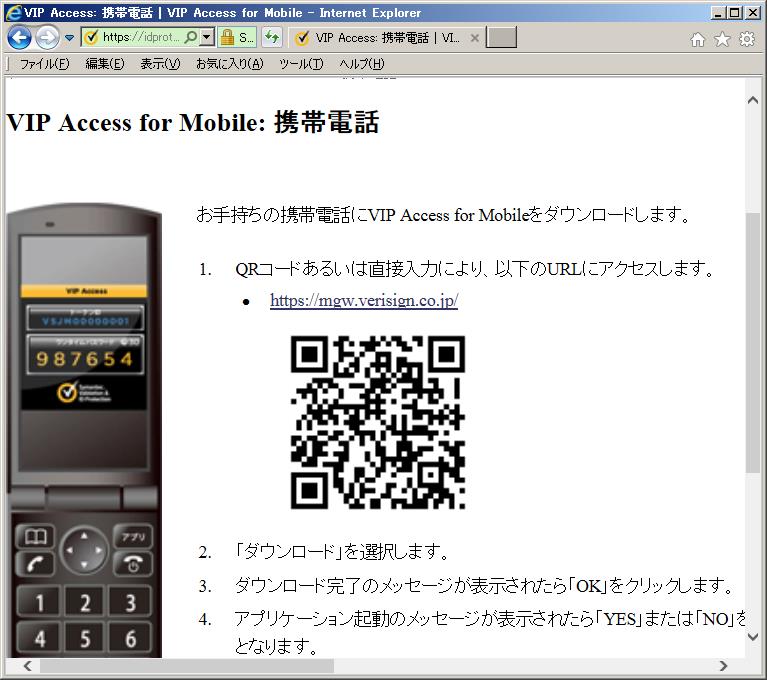Open the ファイル(F) menu

pyautogui.click(x=45, y=64)
